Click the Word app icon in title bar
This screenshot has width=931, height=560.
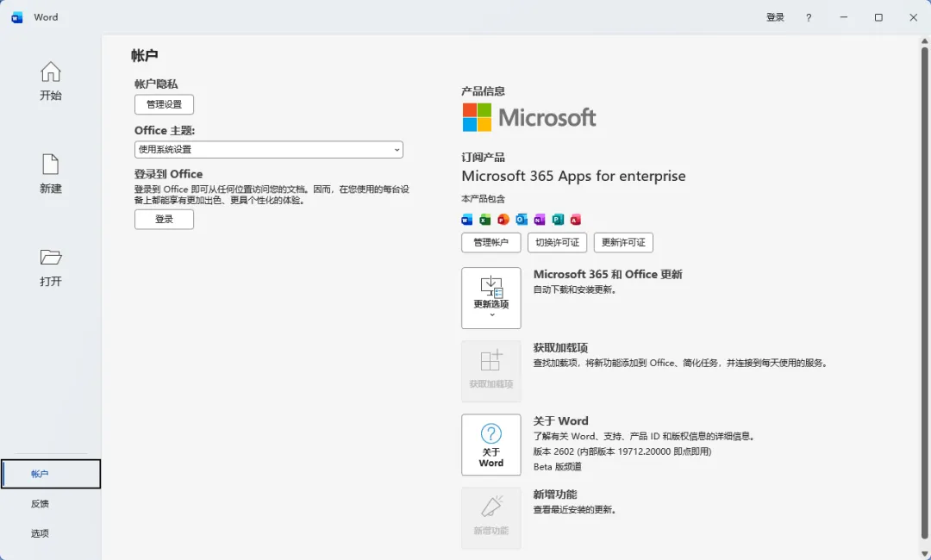[x=16, y=17]
